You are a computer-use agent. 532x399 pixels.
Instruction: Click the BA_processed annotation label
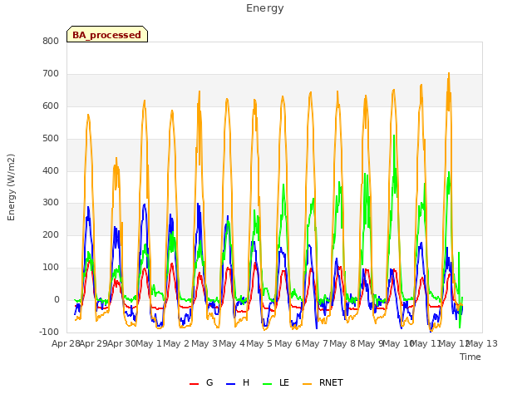pyautogui.click(x=107, y=35)
